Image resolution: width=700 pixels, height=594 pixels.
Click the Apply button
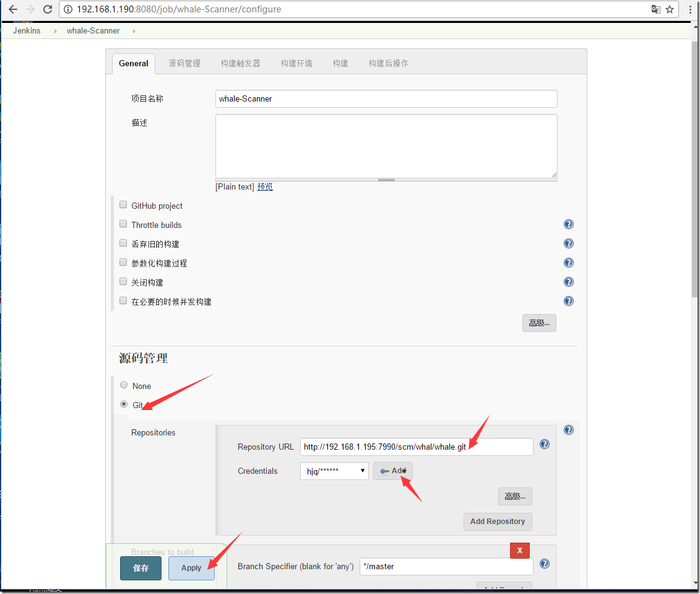tap(191, 569)
